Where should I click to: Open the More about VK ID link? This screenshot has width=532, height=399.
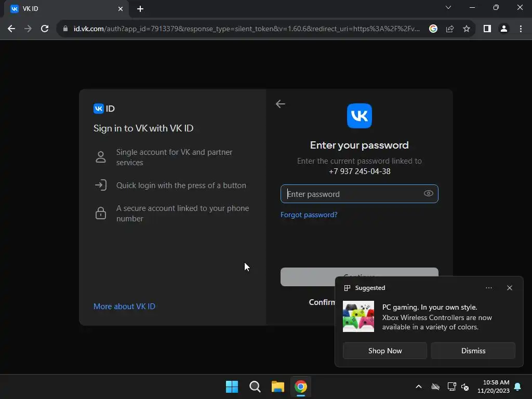point(124,307)
